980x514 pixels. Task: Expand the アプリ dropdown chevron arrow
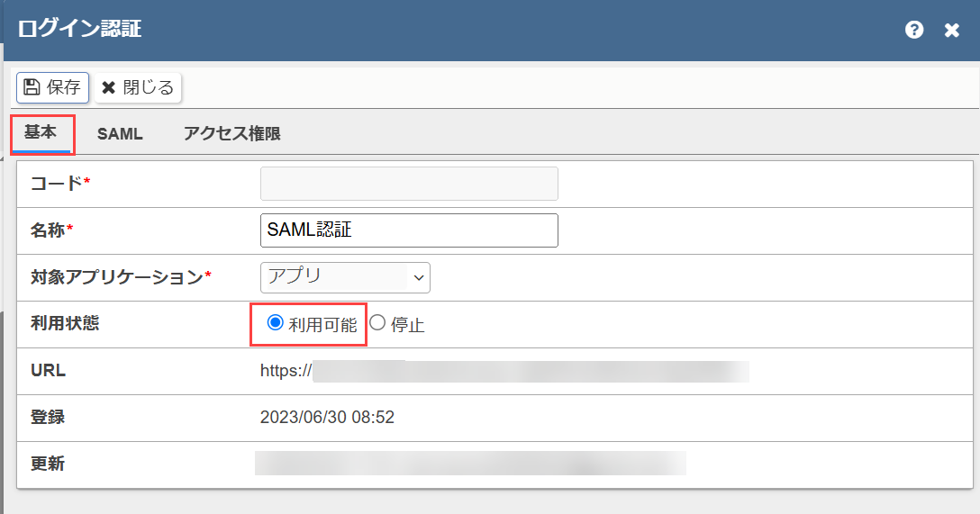coord(419,278)
